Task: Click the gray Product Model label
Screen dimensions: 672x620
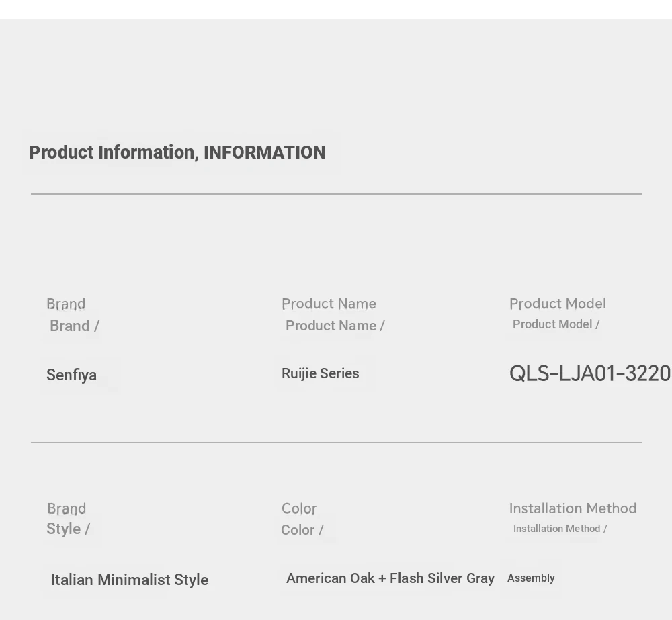Action: tap(558, 304)
